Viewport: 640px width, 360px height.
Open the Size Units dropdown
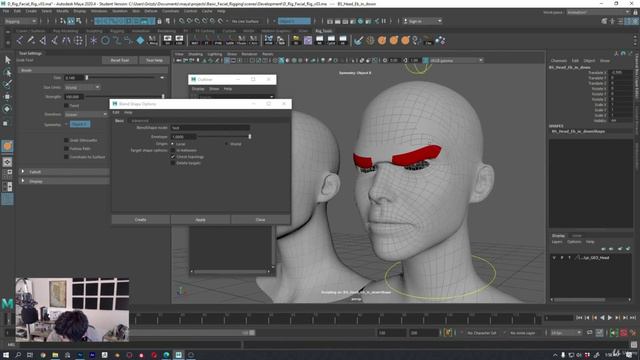click(x=82, y=87)
